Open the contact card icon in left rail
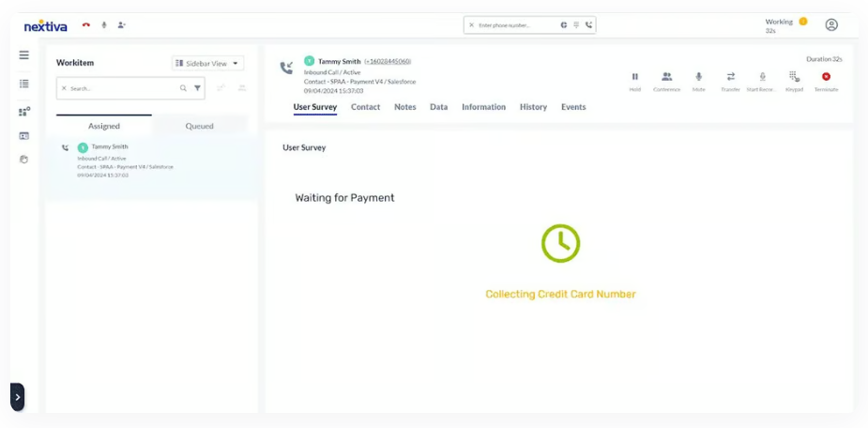Image resolution: width=868 pixels, height=428 pixels. tap(23, 136)
